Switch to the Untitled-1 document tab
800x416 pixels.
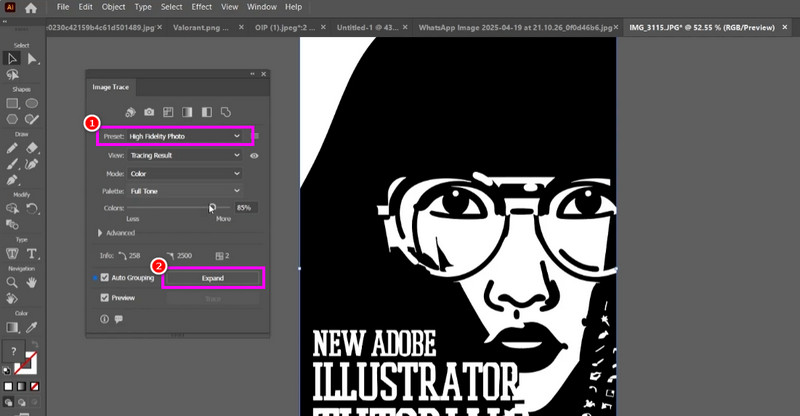367,28
